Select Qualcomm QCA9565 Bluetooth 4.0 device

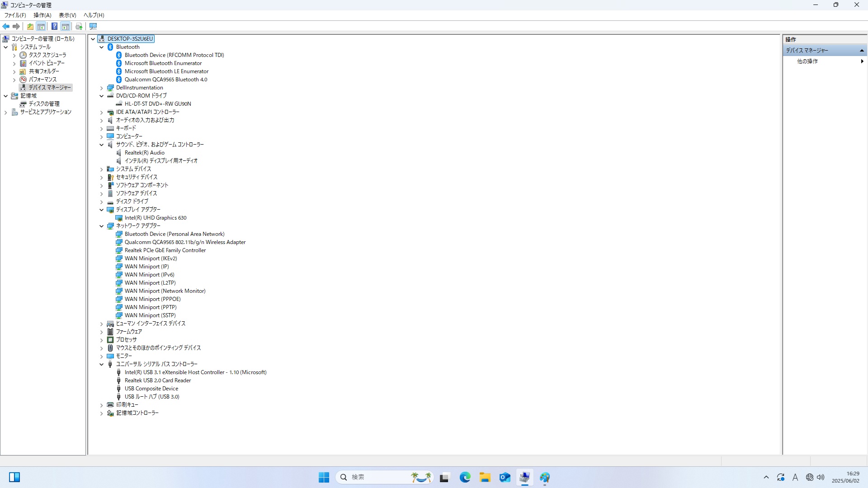tap(166, 80)
